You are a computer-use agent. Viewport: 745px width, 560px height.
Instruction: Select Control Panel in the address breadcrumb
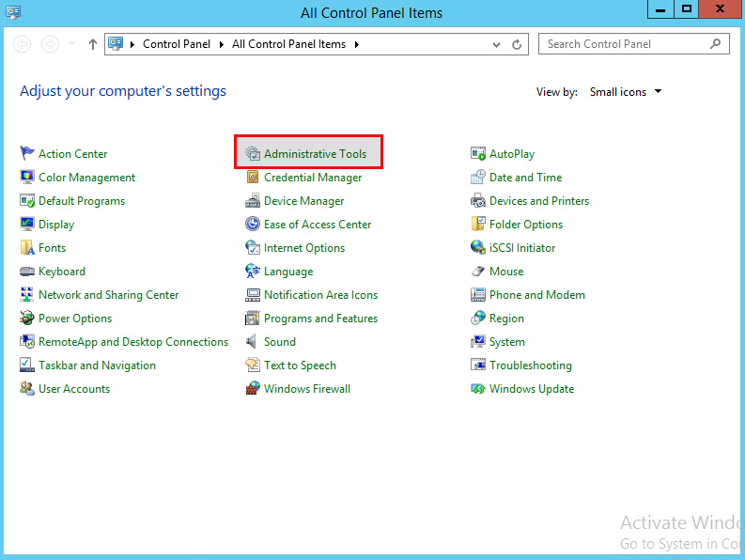click(x=177, y=44)
